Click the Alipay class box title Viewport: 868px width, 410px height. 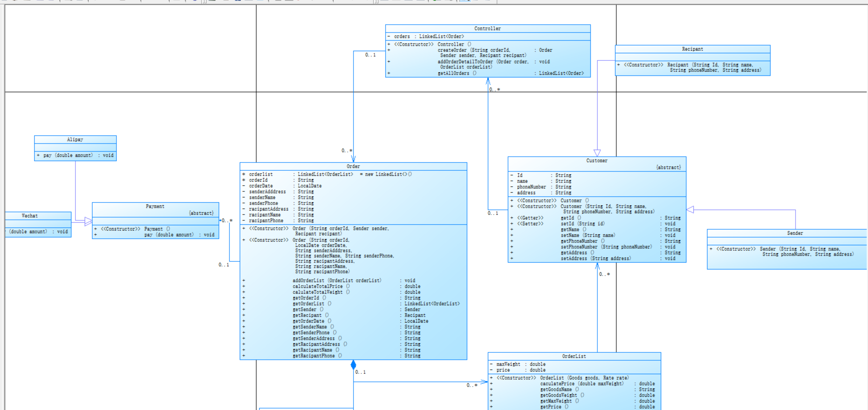[75, 140]
